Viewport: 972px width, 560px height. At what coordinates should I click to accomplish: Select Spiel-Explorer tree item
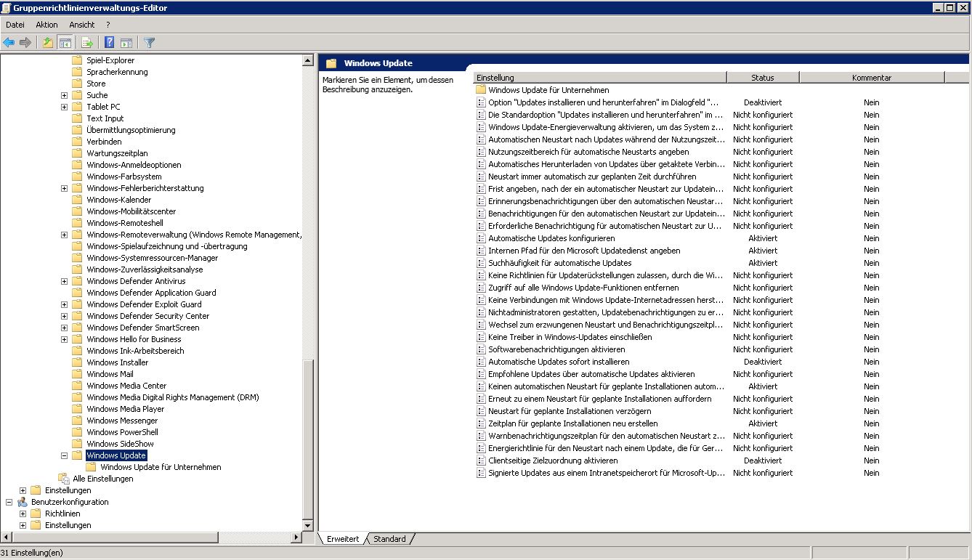click(110, 60)
